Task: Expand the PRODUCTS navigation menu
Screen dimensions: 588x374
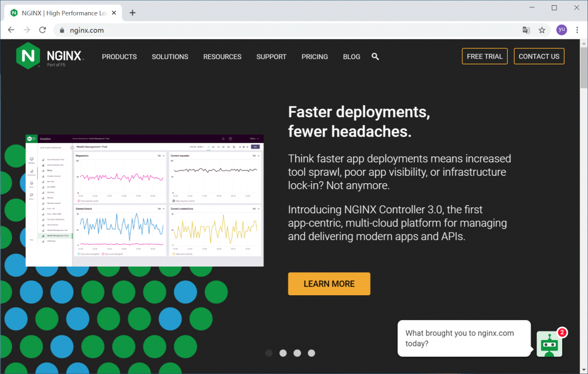Action: [x=119, y=57]
